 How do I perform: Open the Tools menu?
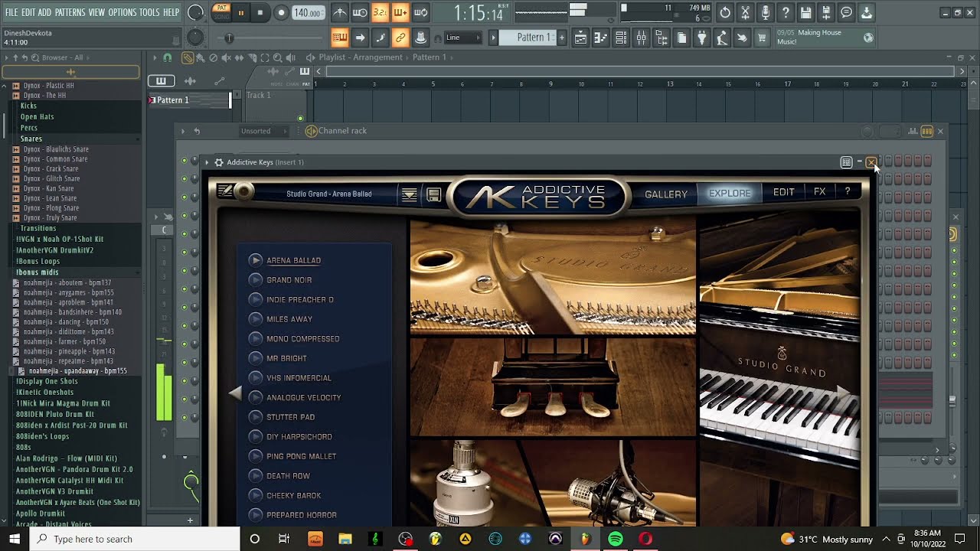click(149, 13)
